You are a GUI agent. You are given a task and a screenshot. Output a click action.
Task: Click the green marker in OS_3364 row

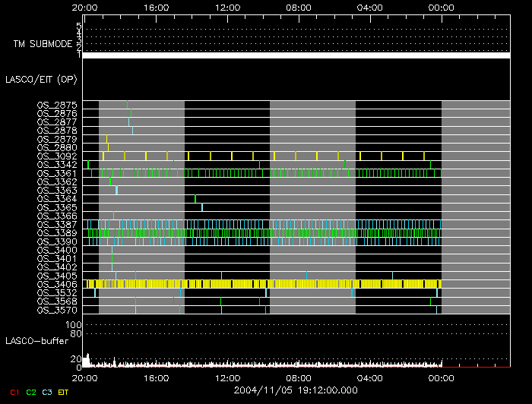(x=195, y=199)
